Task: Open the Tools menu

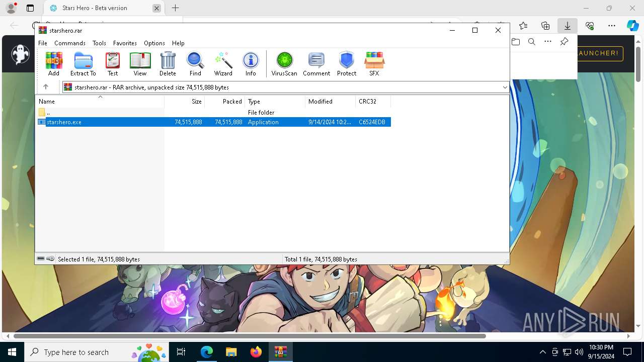Action: [99, 43]
